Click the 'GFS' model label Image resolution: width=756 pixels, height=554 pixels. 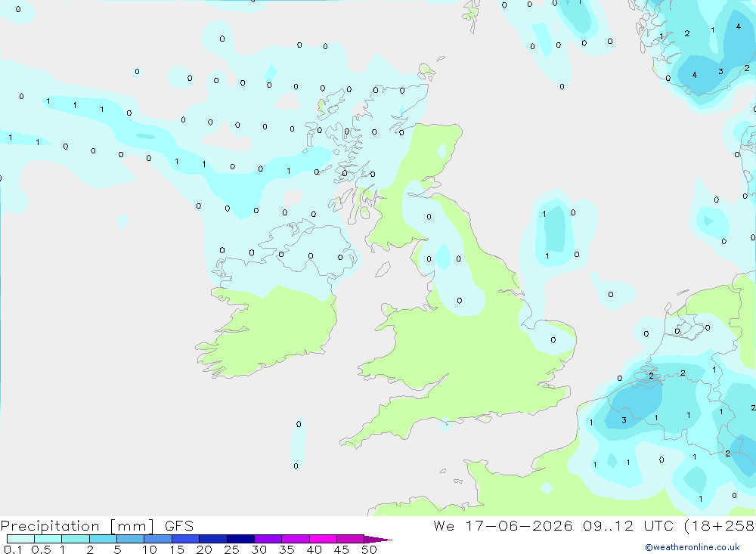pyautogui.click(x=179, y=525)
